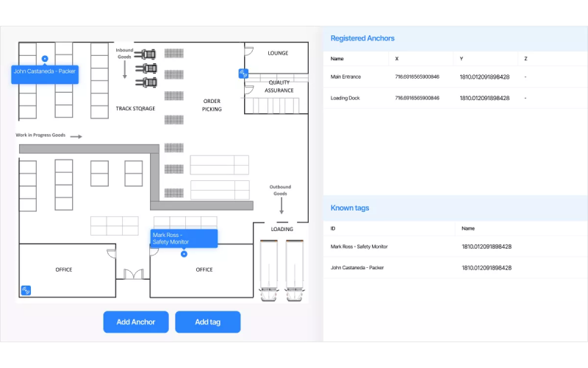Screen dimensions: 588x368
Task: Click the left truck in Loading area
Action: click(269, 270)
